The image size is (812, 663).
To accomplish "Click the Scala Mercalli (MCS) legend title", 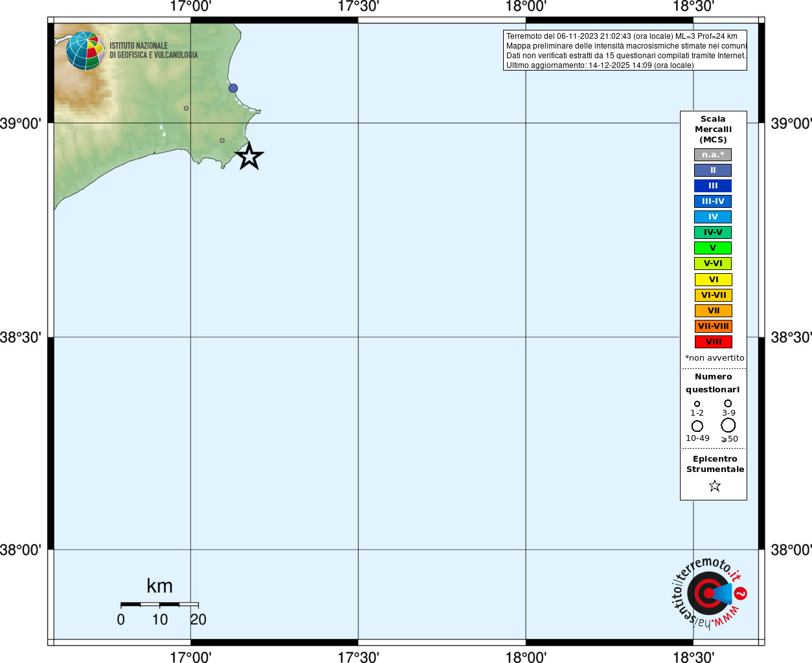I will click(x=713, y=129).
